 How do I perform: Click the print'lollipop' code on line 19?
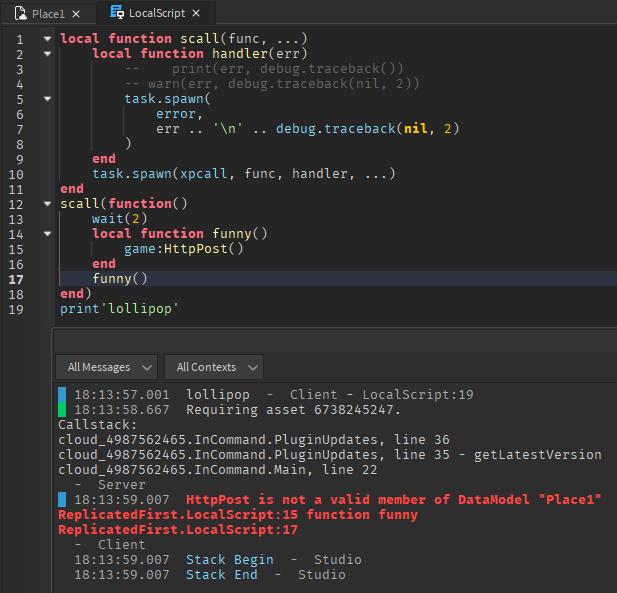(x=118, y=309)
